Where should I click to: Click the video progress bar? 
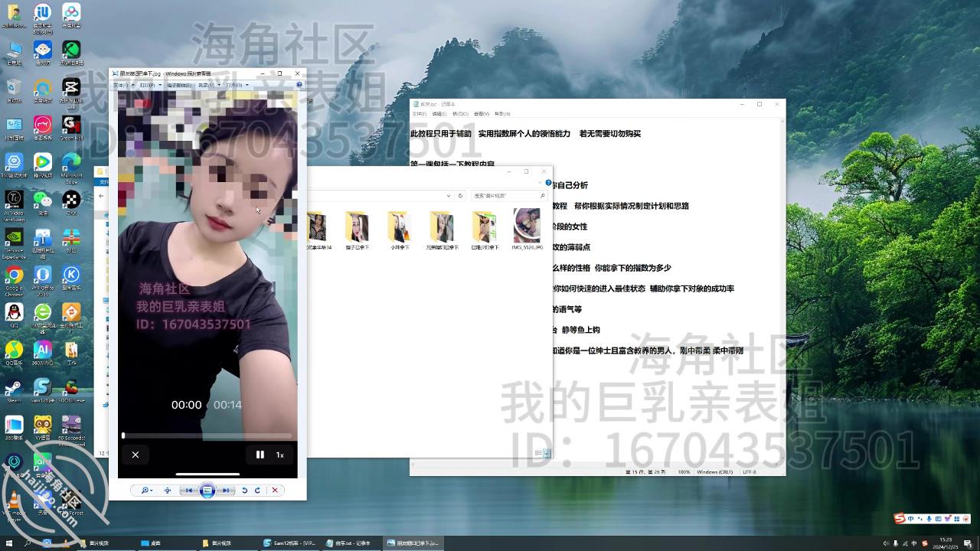pos(207,435)
